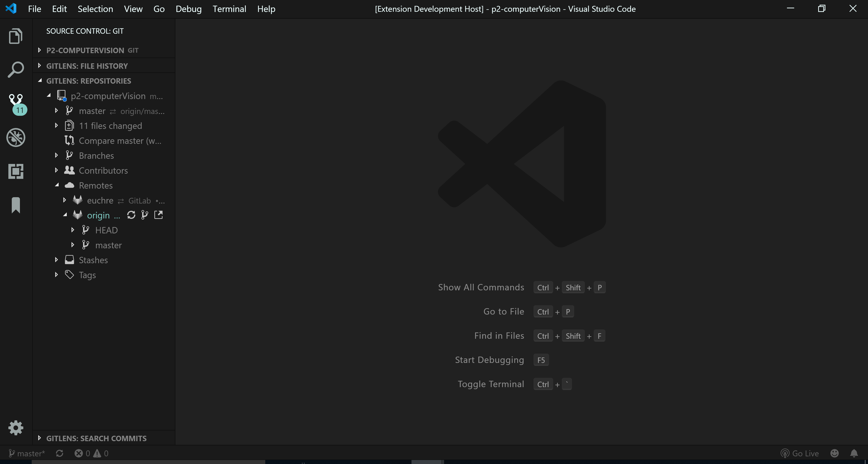
Task: Open origin remote in browser icon
Action: [158, 215]
